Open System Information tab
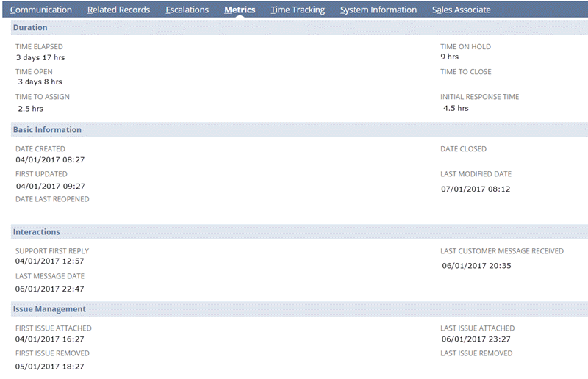Screen dimensions: 588x379 coord(379,10)
